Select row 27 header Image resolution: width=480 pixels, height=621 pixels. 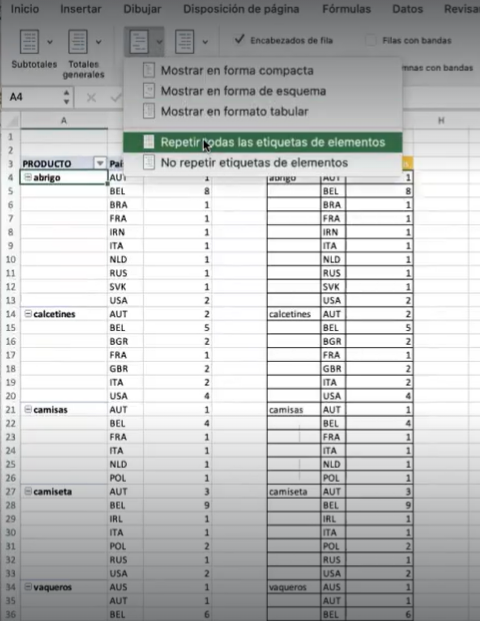[x=11, y=491]
